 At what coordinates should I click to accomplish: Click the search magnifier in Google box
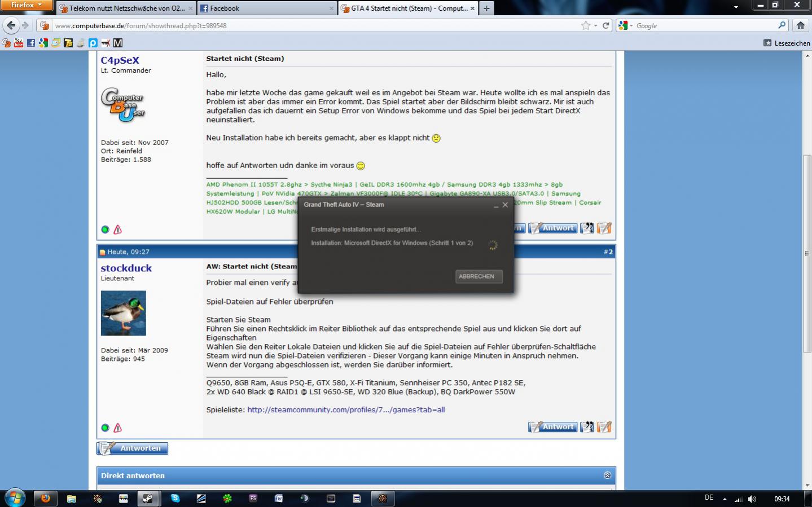click(x=782, y=25)
